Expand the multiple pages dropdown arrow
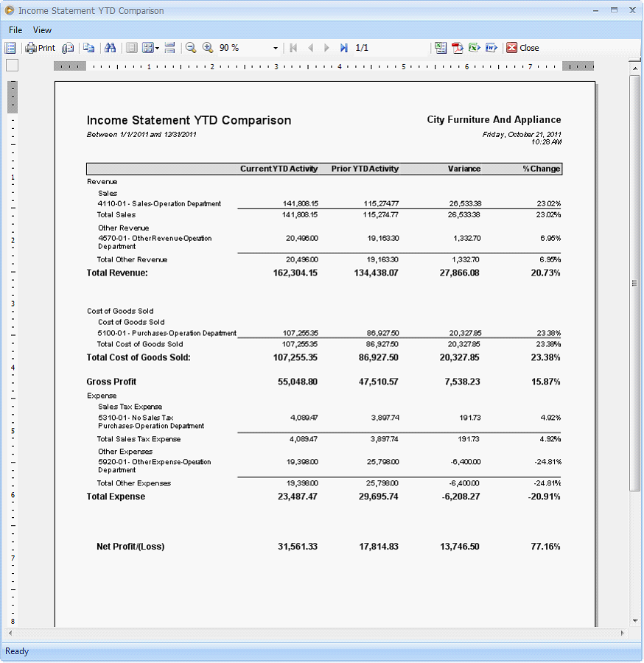The image size is (644, 663). coord(157,48)
